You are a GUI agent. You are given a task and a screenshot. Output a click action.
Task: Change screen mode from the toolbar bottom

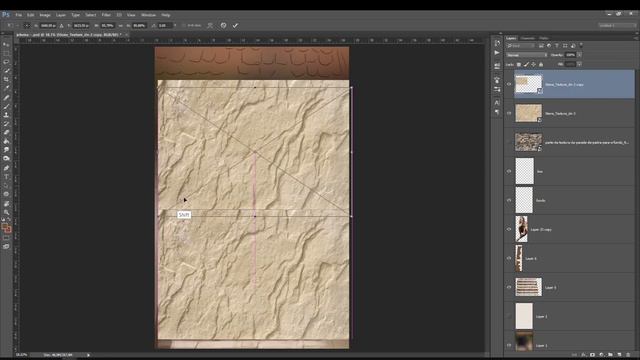[6, 247]
